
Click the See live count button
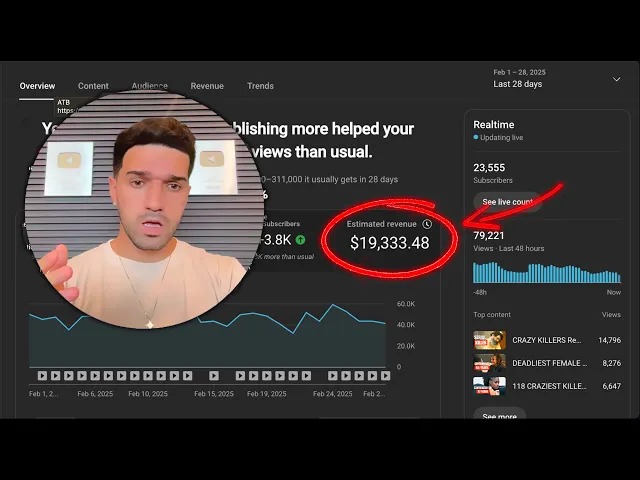507,202
